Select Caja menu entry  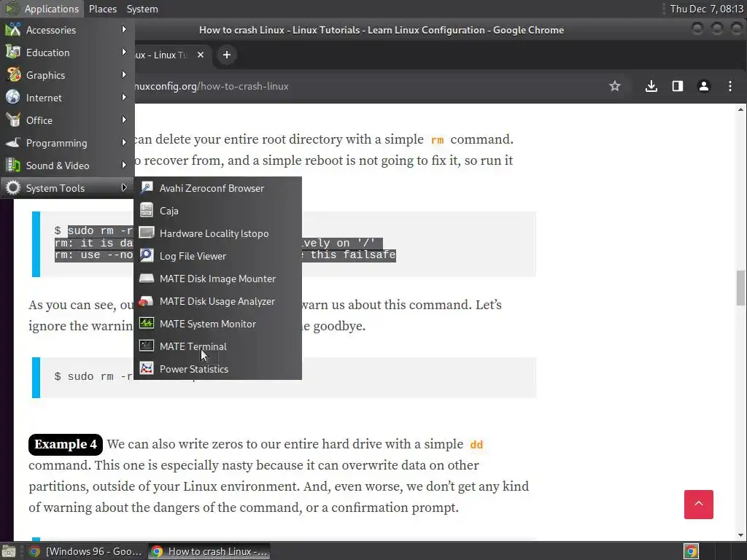pyautogui.click(x=217, y=211)
